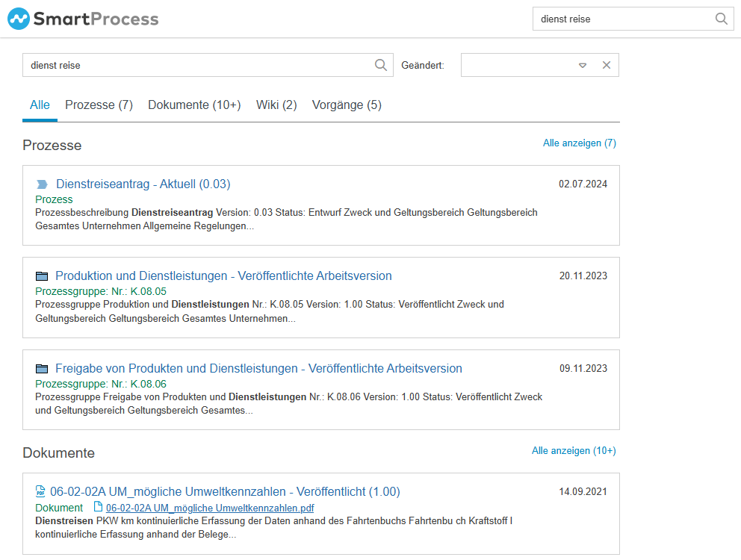Open the Dokumente (10+) tab
Screen dimensions: 741x560
(194, 105)
